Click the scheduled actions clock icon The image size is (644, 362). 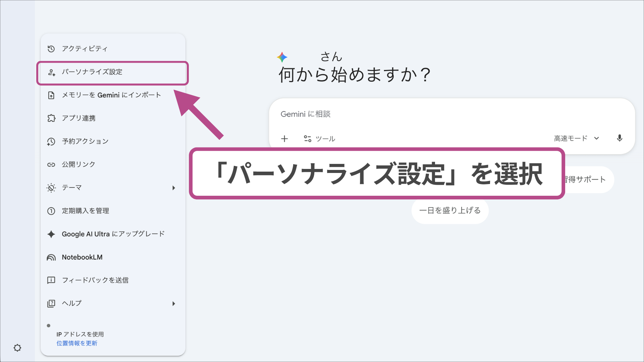point(51,141)
